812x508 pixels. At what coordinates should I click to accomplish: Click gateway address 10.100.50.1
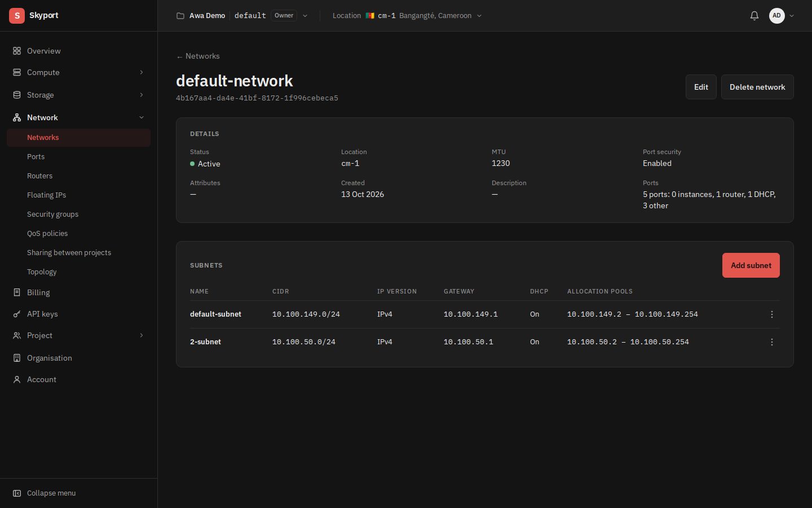[469, 342]
